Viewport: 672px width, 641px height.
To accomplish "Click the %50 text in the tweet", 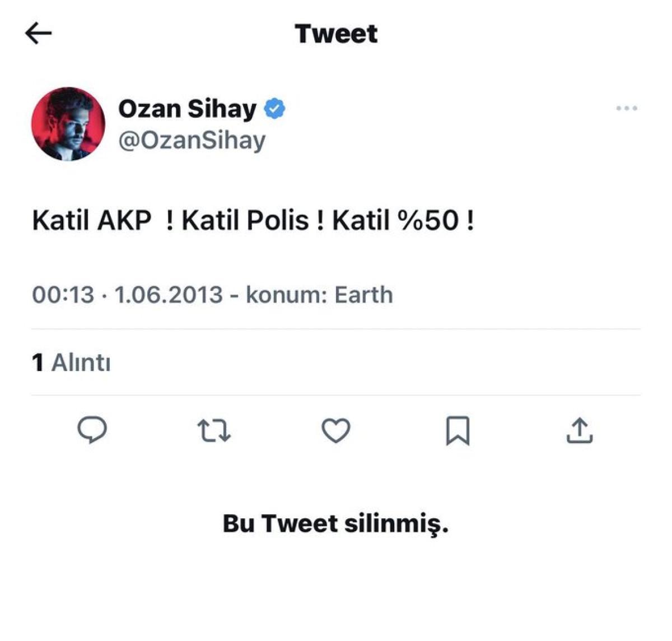I will click(x=428, y=221).
